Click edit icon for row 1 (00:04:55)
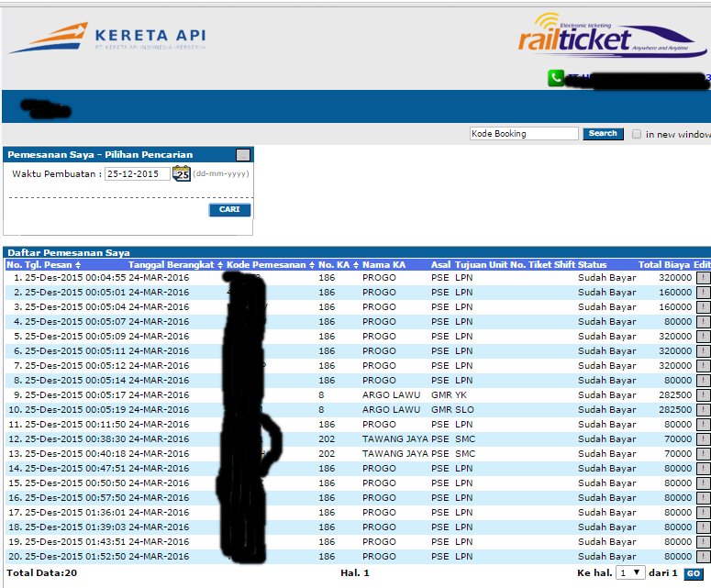 [x=704, y=278]
